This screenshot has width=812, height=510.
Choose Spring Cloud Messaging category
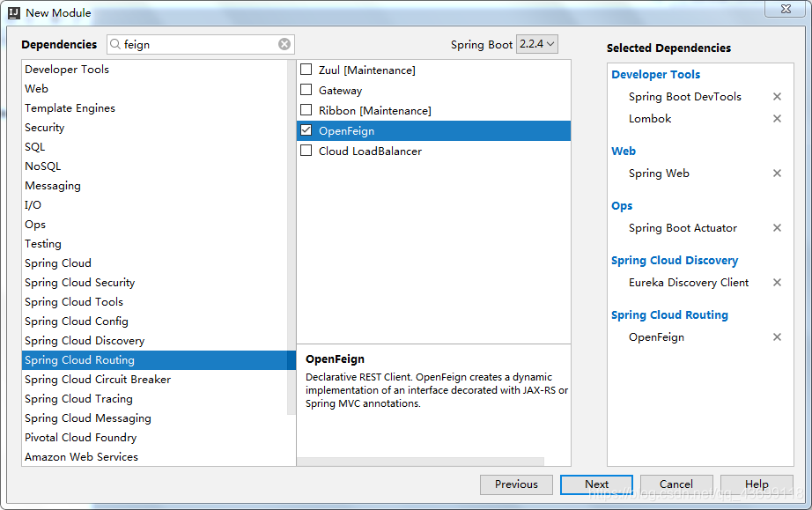click(x=154, y=418)
